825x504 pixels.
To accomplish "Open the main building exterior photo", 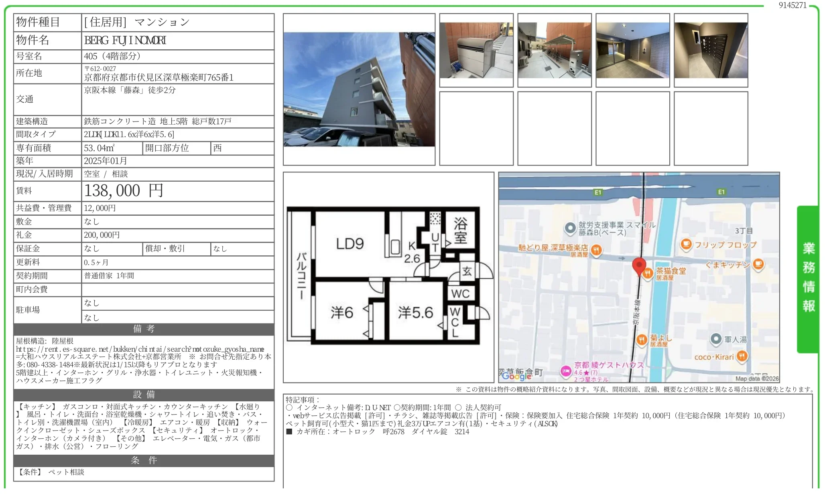I will [x=359, y=89].
